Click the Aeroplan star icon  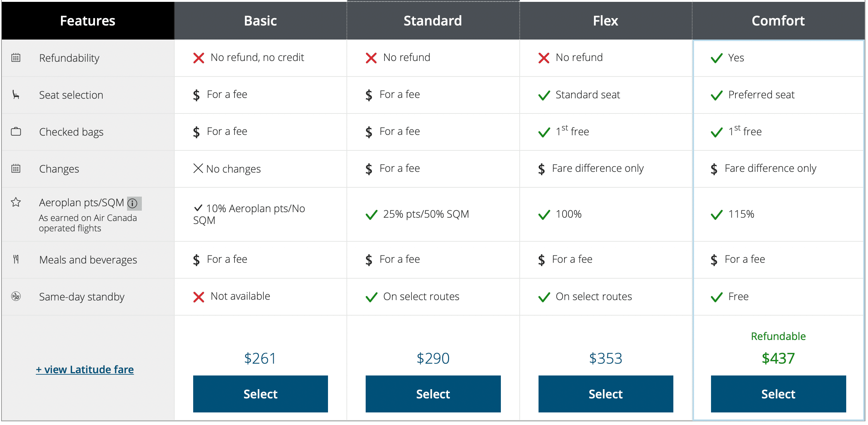click(16, 202)
